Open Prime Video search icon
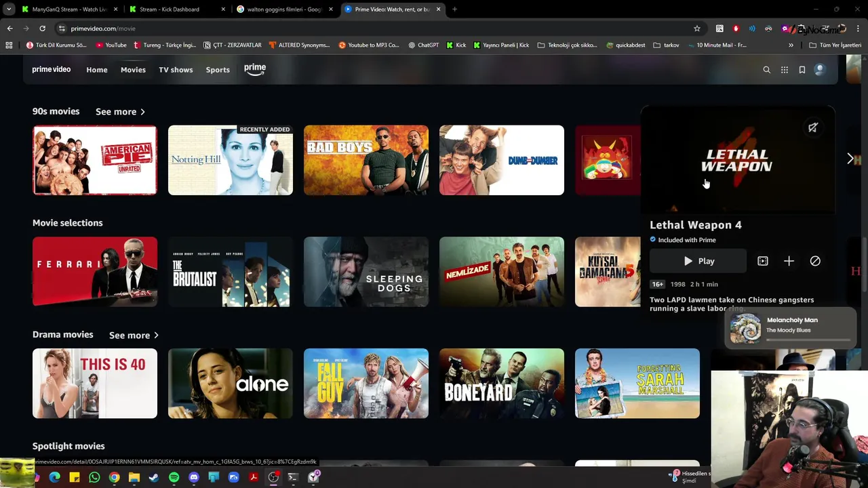The width and height of the screenshot is (868, 488). point(767,70)
